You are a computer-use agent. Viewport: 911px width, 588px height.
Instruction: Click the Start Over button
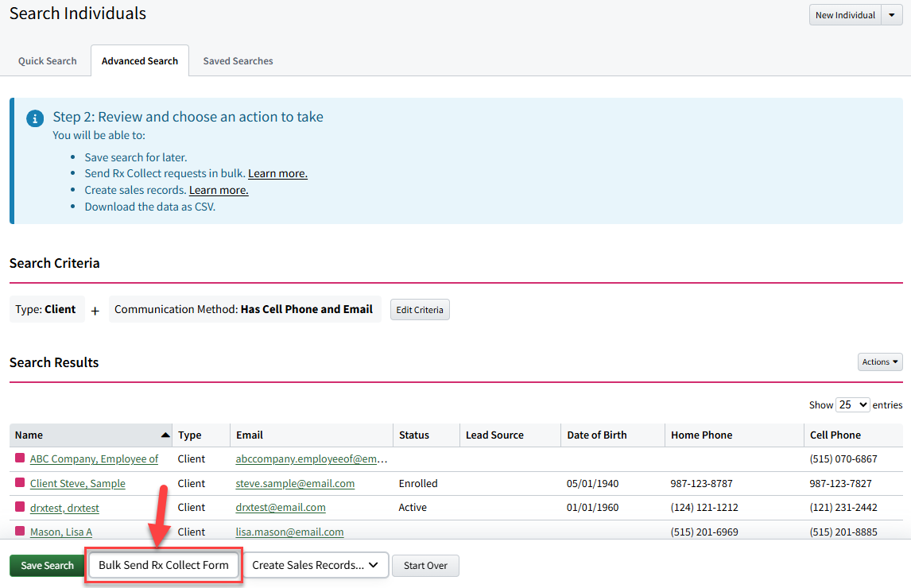[425, 566]
